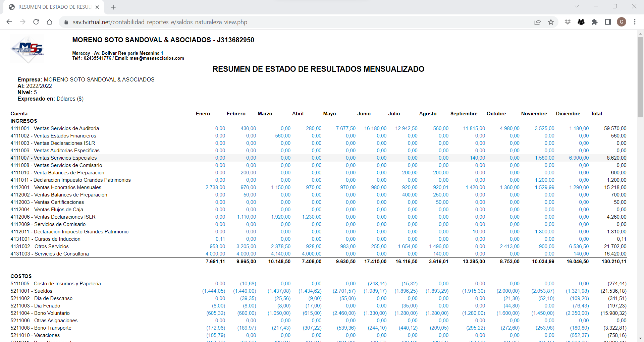
Task: Open Febrero 430,00 for Ventas Servicios de Auditoria
Action: click(x=248, y=128)
